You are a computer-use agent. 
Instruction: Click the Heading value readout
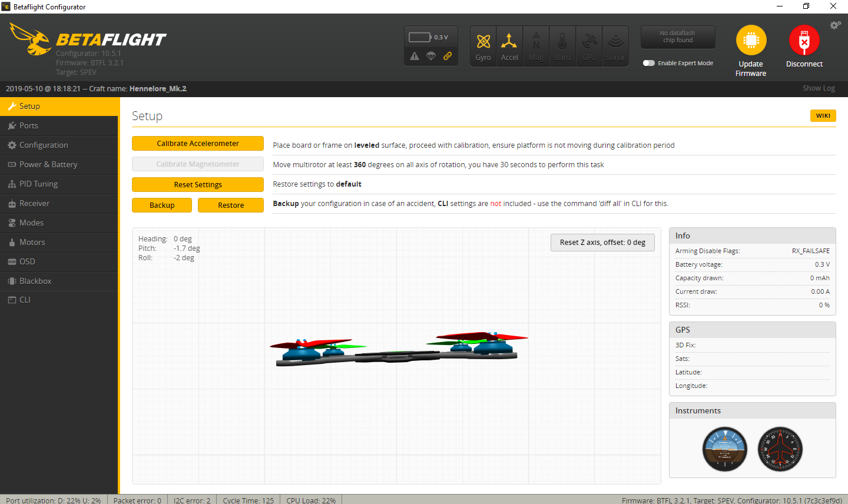pyautogui.click(x=183, y=239)
